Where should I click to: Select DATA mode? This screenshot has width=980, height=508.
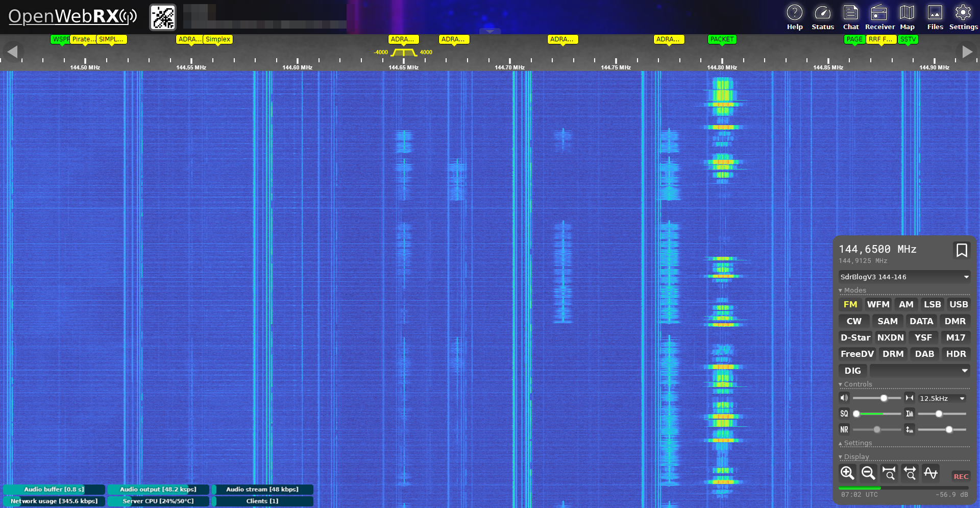tap(921, 321)
